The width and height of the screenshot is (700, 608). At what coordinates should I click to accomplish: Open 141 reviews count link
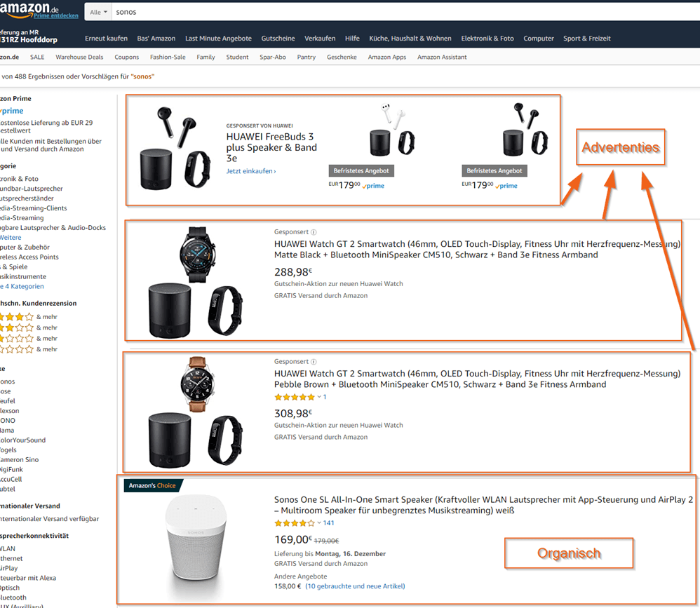pyautogui.click(x=328, y=523)
